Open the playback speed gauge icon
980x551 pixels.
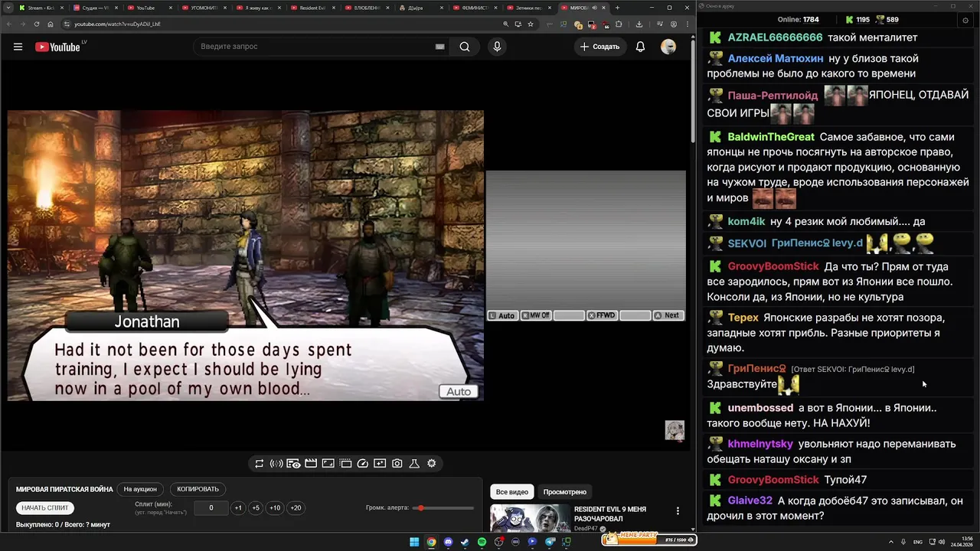363,464
